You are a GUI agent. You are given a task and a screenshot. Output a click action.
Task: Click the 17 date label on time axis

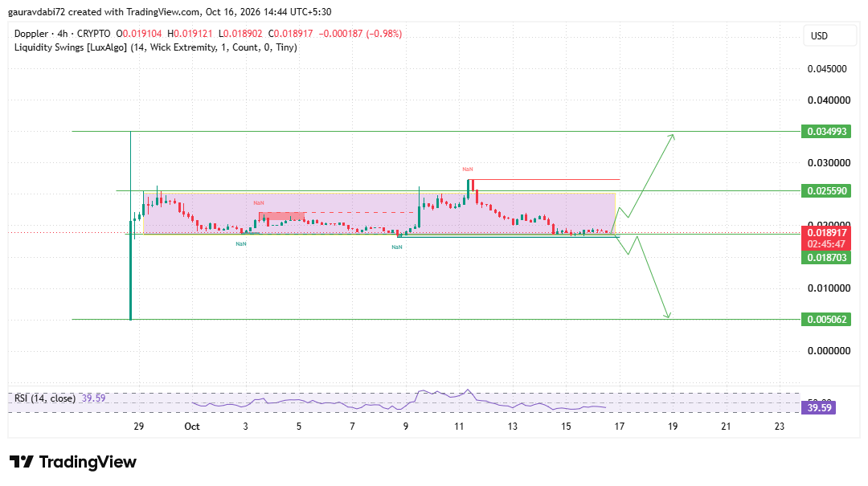point(620,427)
